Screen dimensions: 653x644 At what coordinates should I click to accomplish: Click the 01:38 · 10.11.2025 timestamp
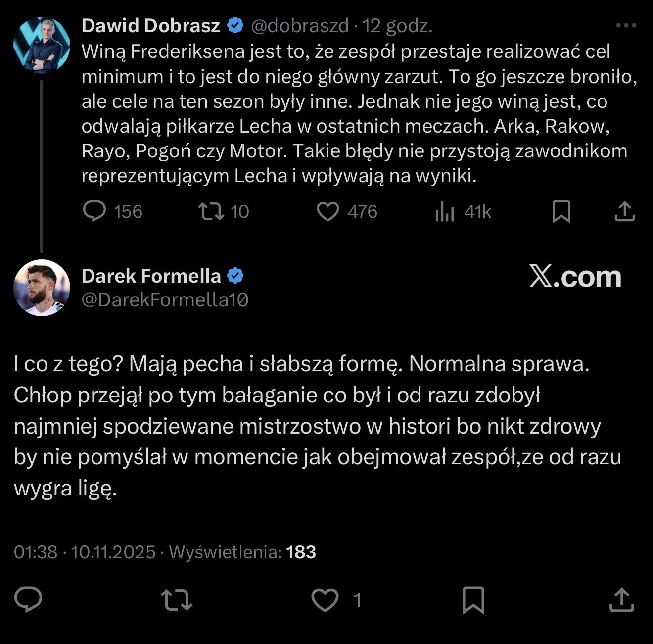click(85, 552)
